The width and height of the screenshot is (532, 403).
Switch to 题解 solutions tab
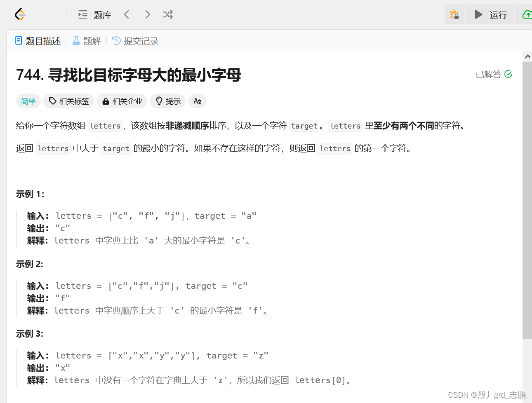[x=87, y=41]
